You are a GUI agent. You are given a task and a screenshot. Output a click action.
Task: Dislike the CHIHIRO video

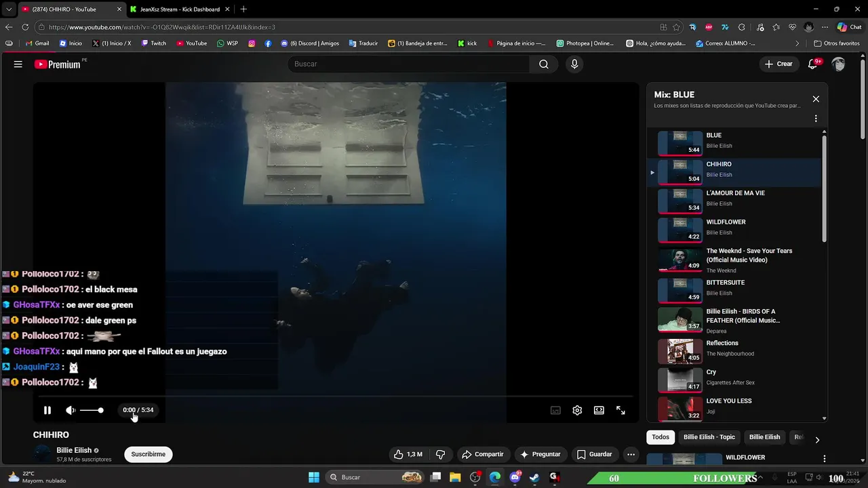[440, 454]
